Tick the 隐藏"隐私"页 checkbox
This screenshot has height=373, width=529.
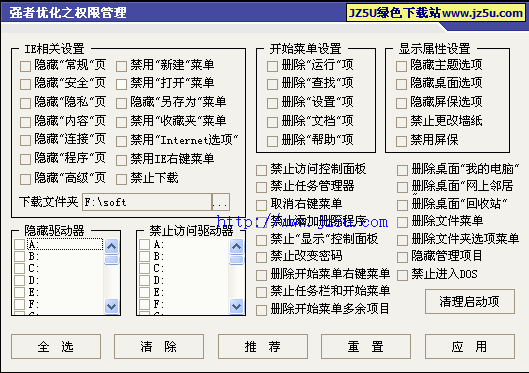[25, 103]
